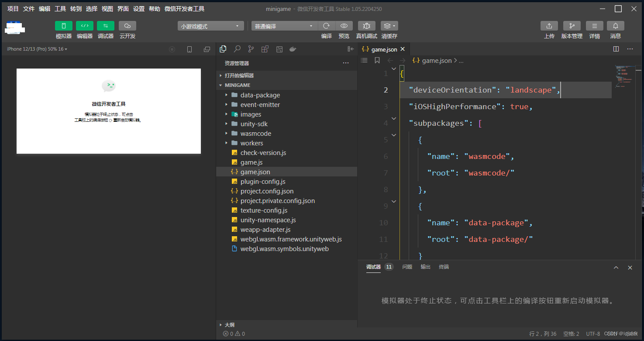
Task: Click the simulator phone device icon
Action: (189, 49)
